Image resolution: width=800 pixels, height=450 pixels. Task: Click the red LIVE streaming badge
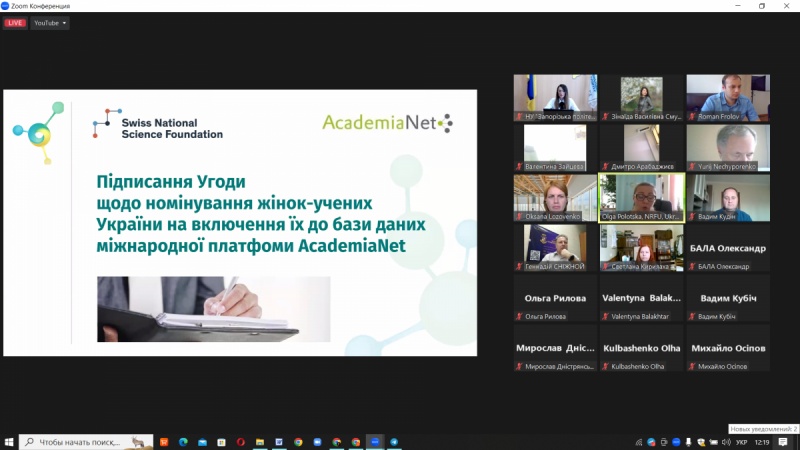click(14, 23)
